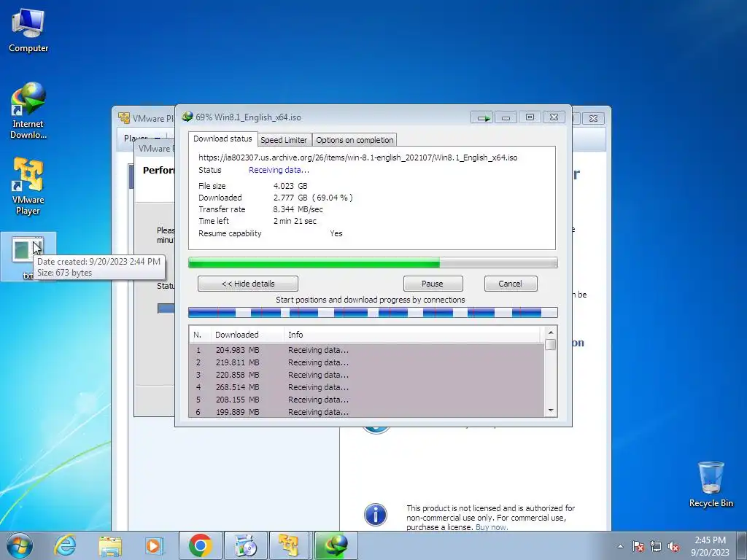Maximize the IDM download window
Viewport: 747px width, 560px height.
click(x=530, y=117)
